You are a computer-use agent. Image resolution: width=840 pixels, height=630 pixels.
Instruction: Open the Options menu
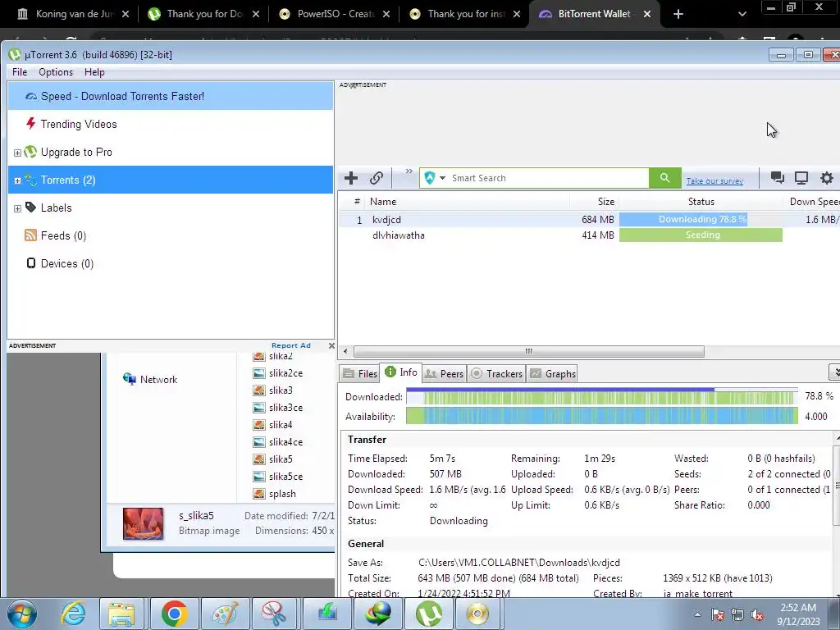[x=56, y=72]
